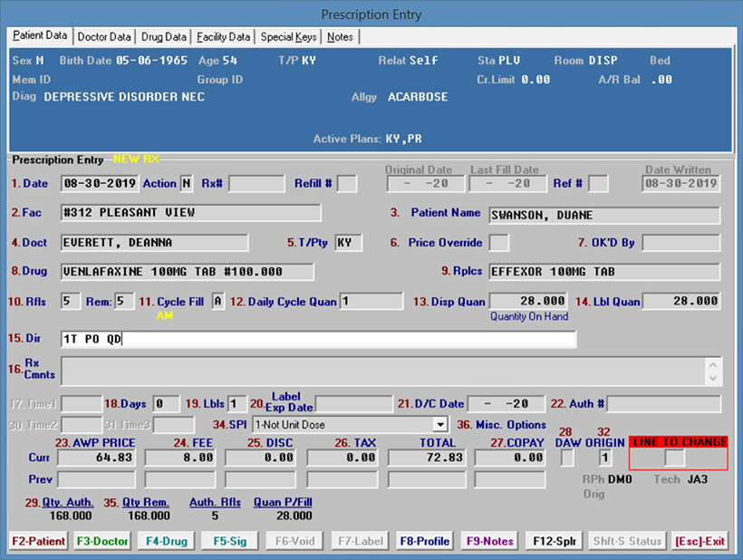Click the Line To Change input box
Viewport: 743px width, 560px height.
(675, 459)
